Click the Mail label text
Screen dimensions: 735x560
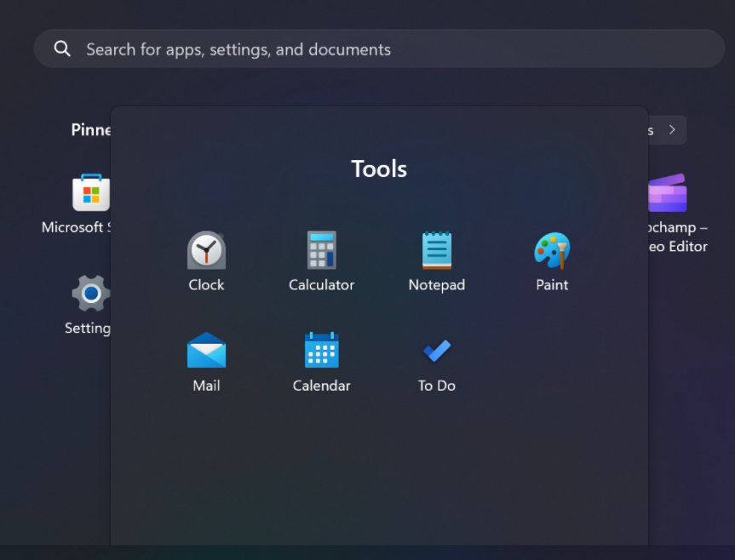coord(206,386)
